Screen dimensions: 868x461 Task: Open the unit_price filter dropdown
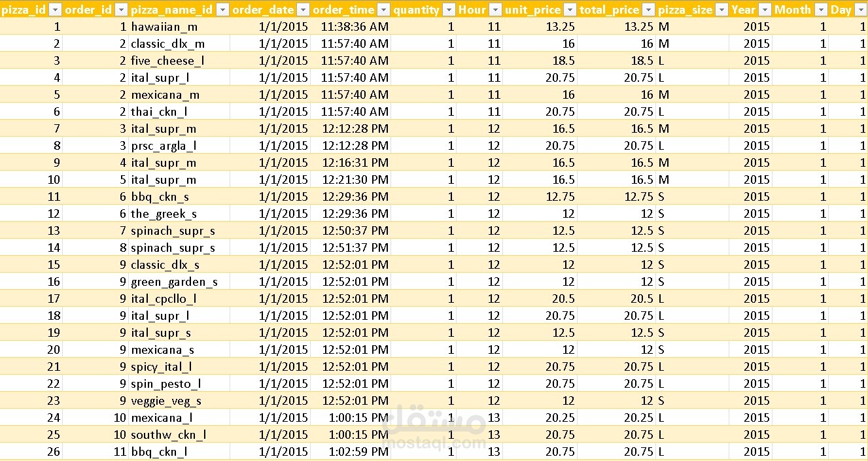pos(570,10)
